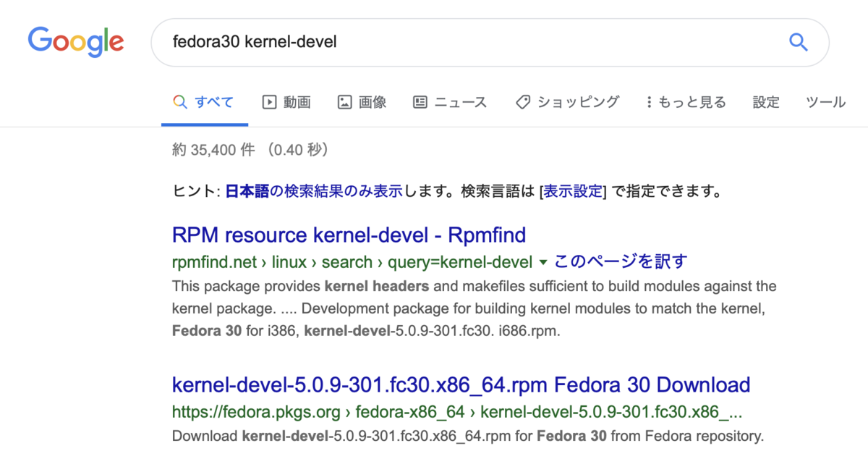Click the newspaper icon on ニュース tab
The width and height of the screenshot is (868, 459).
point(420,102)
